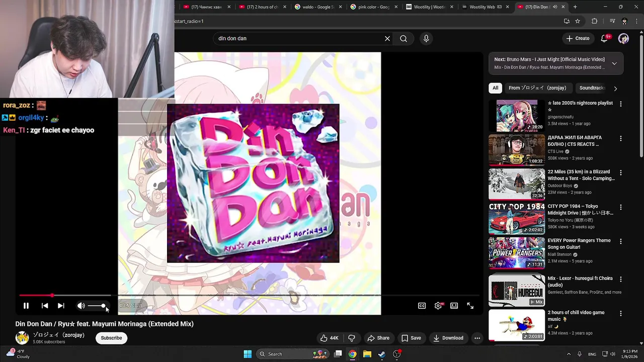More options for Lexor hureegui mix

coord(620,279)
